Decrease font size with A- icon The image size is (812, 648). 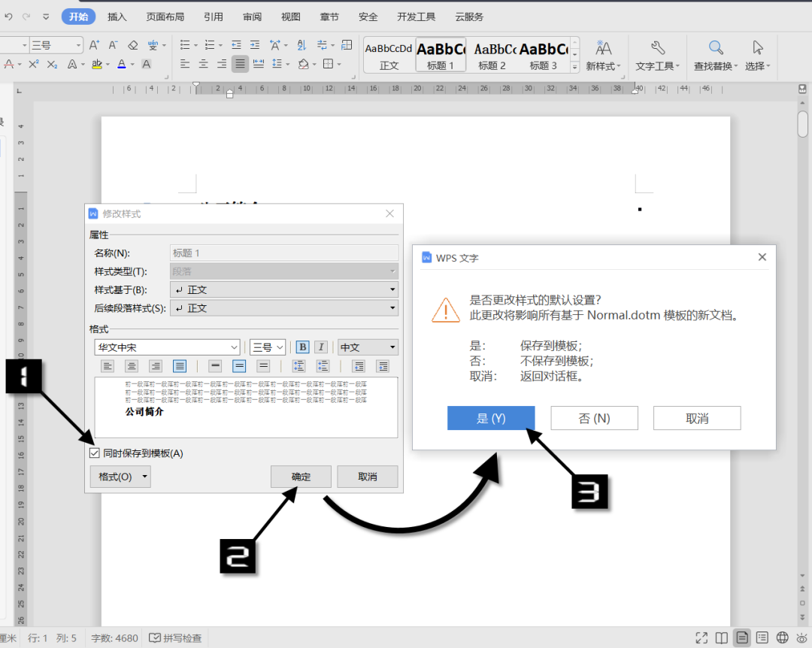[x=113, y=45]
